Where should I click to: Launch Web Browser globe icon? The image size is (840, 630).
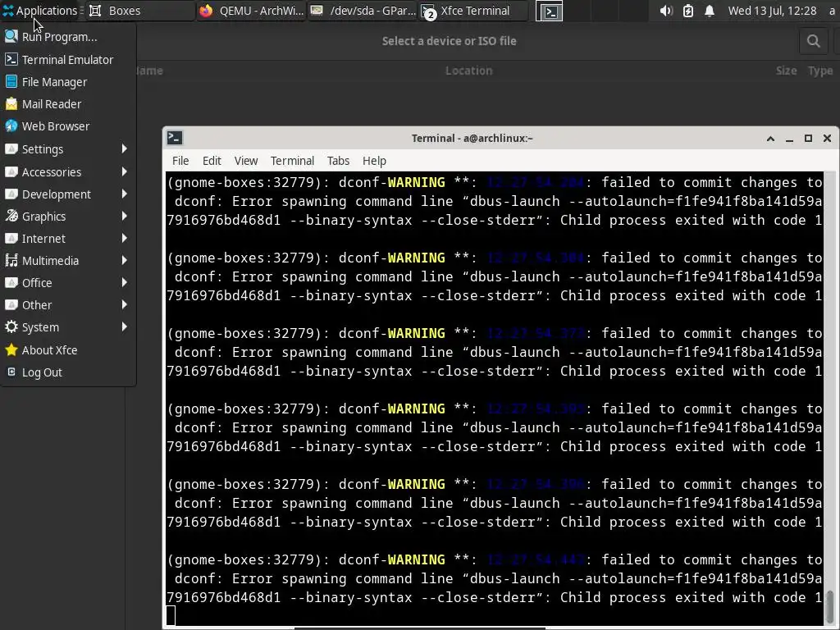pyautogui.click(x=11, y=126)
